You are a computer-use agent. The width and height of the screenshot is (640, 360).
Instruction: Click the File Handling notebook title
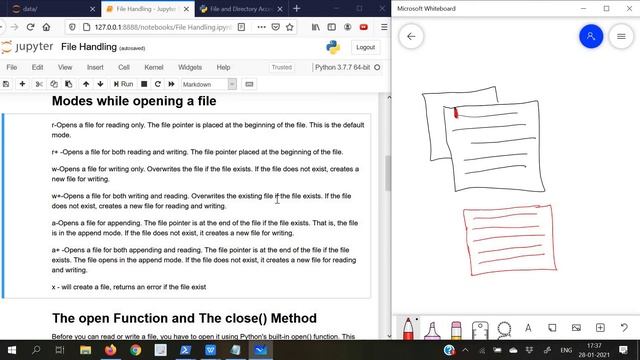tap(89, 47)
